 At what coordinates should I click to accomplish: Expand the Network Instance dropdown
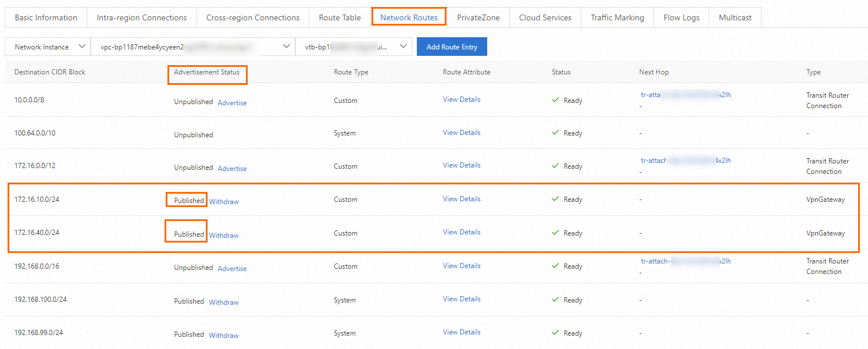click(x=48, y=47)
